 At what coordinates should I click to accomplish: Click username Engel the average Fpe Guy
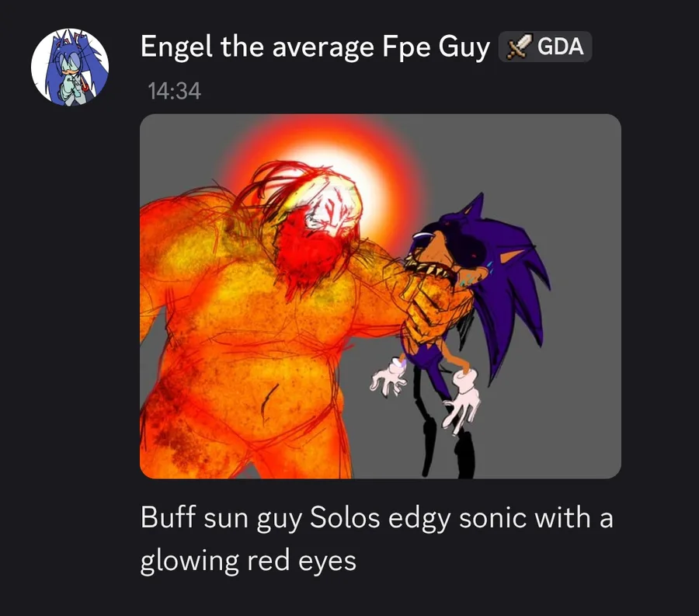(x=315, y=47)
